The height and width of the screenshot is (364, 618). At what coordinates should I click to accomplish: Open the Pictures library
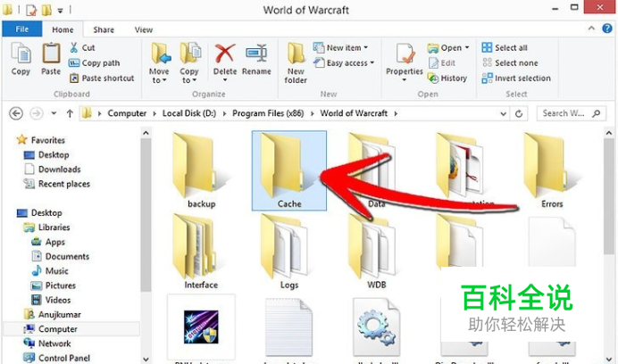[x=54, y=285]
